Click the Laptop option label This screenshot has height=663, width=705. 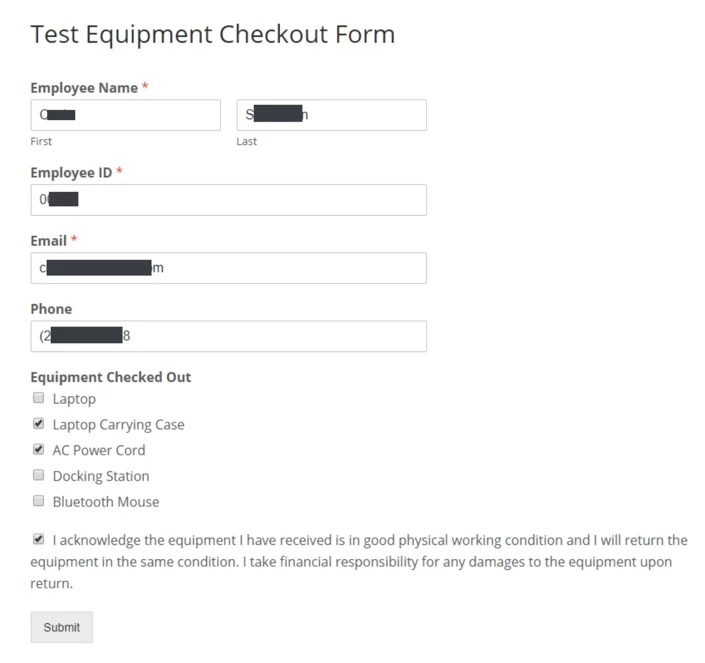point(74,399)
